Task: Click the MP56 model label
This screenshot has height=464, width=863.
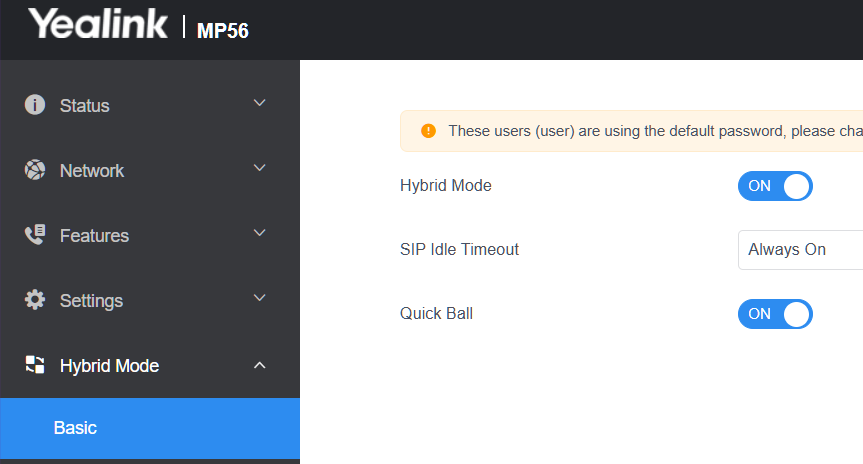Action: pos(223,30)
